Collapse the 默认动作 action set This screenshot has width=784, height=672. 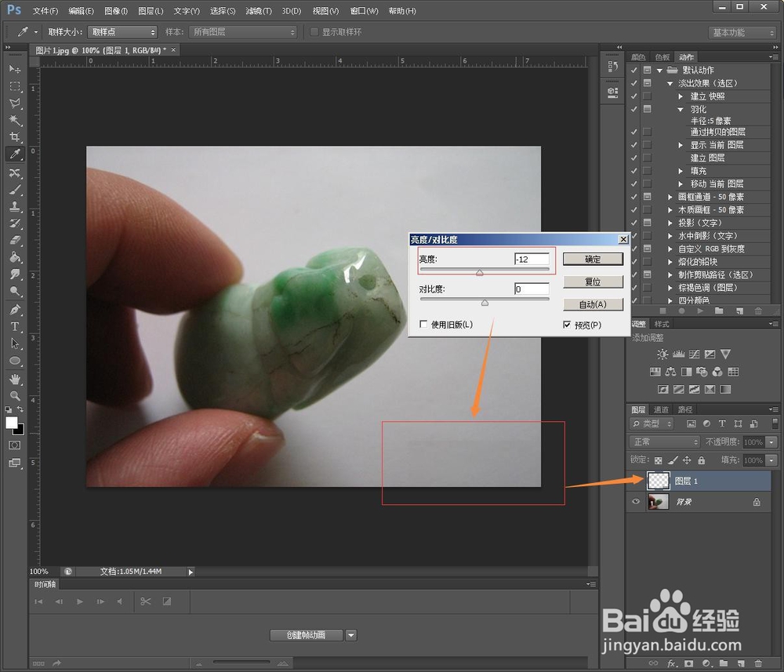point(659,71)
